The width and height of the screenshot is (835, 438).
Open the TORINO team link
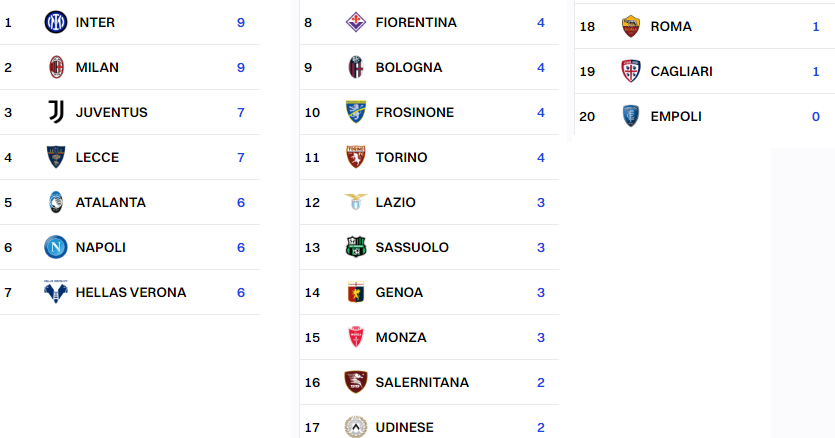402,158
